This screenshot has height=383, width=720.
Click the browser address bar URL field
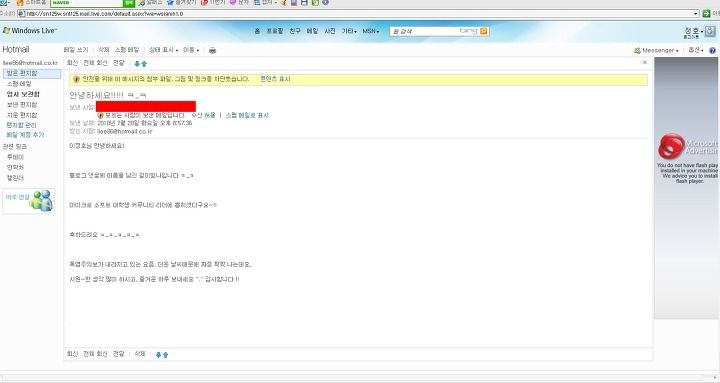(x=359, y=14)
